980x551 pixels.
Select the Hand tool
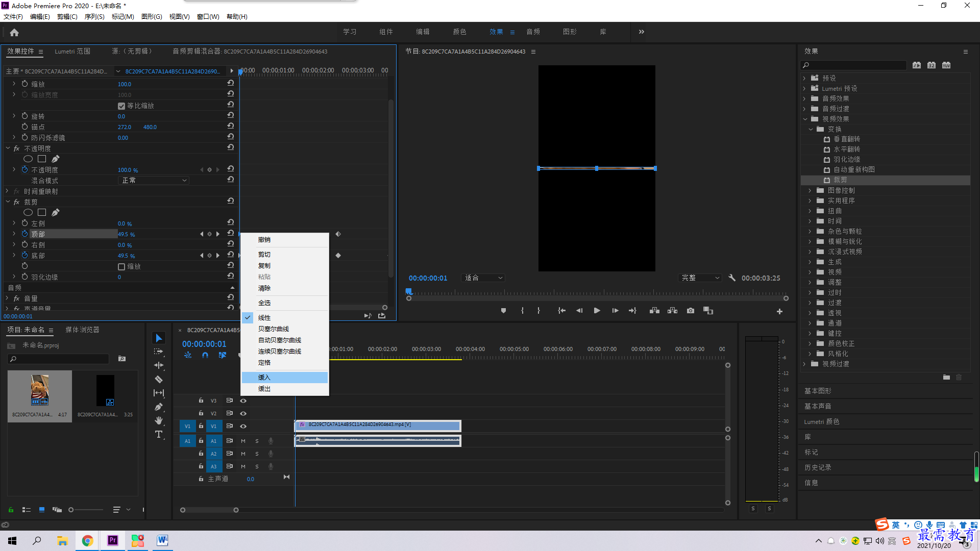click(159, 420)
